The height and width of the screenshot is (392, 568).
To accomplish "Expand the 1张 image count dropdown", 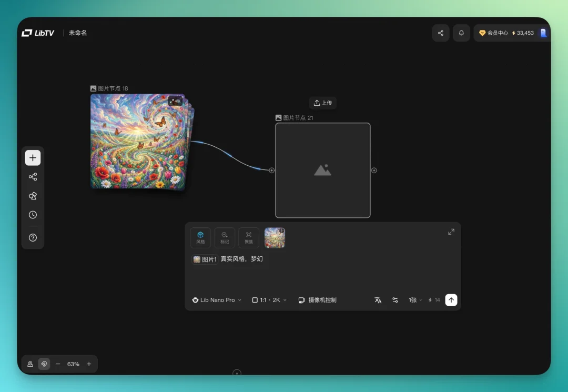I will point(415,299).
